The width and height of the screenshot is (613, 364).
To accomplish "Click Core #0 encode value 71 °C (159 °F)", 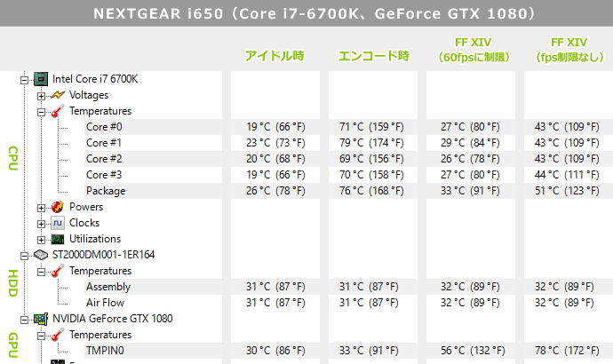I will (371, 127).
